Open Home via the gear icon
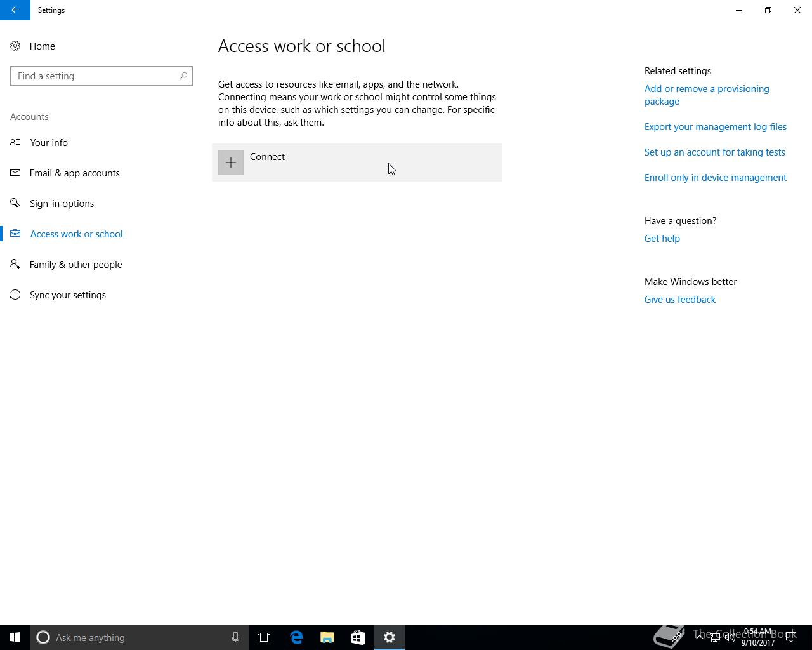 point(15,46)
